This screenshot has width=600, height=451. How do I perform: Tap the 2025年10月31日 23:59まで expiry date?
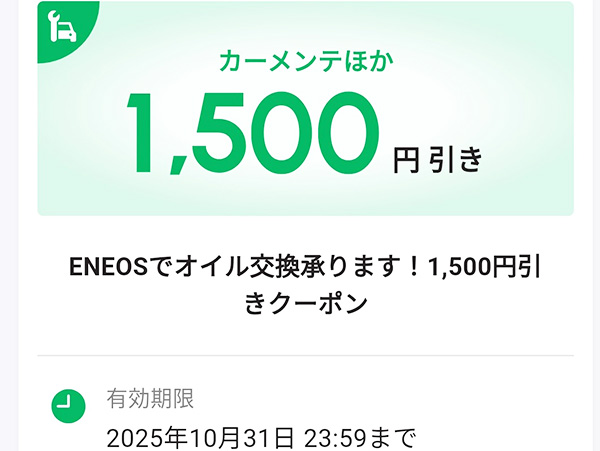coord(261,438)
